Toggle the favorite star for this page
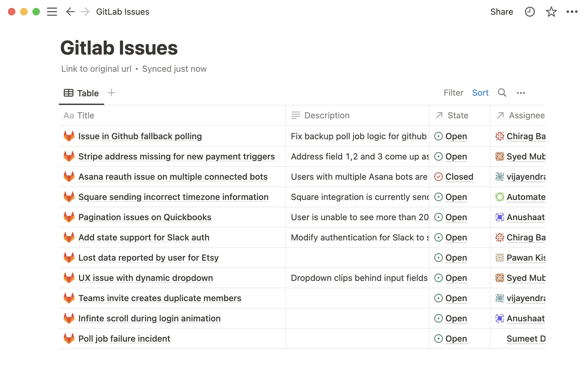 point(551,12)
